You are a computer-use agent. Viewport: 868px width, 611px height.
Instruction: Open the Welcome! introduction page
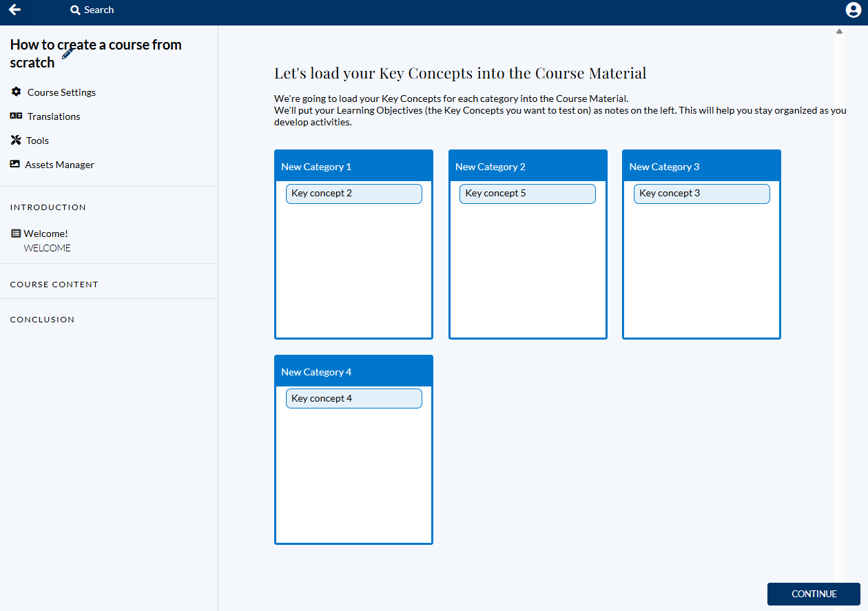pos(45,234)
